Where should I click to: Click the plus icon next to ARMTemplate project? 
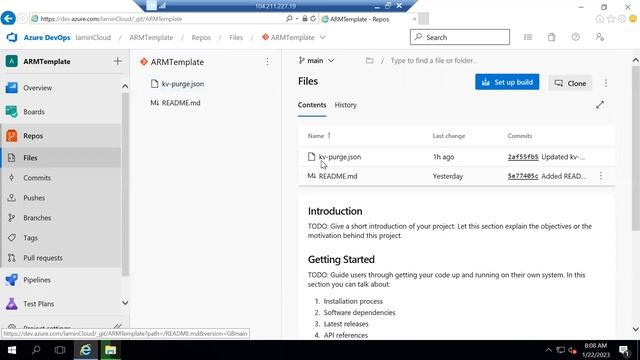[118, 61]
